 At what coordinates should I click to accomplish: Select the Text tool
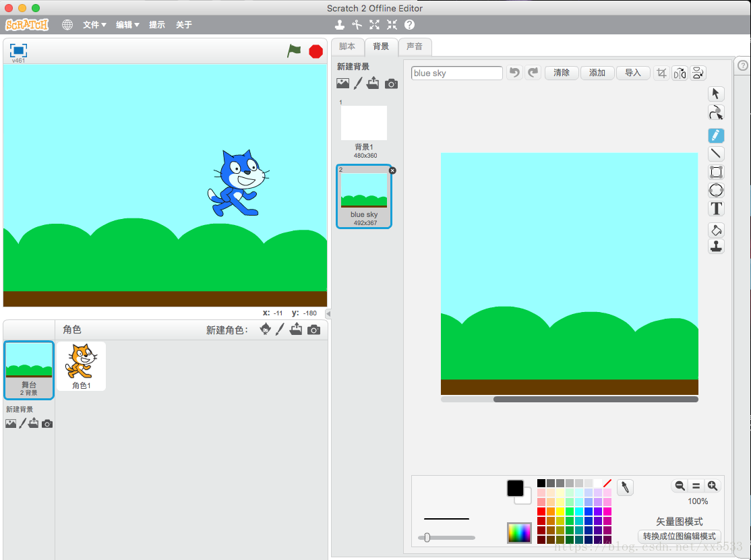716,209
